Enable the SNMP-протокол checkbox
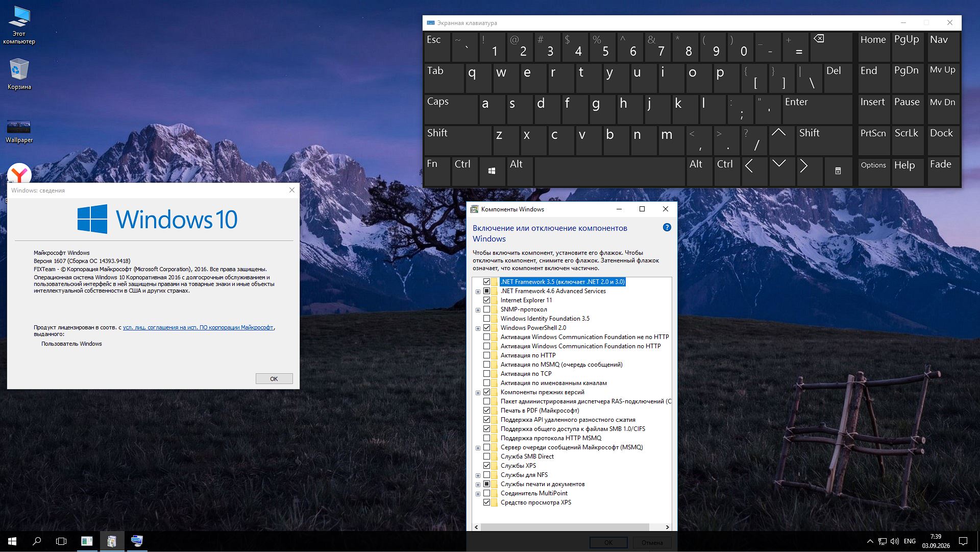Screen dimensions: 980x552 click(x=486, y=309)
